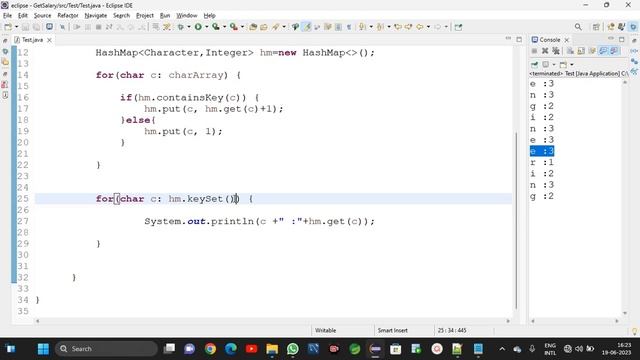Screen dimensions: 640x360
Task: Open the Next Annotation dropdown
Action: tap(371, 27)
